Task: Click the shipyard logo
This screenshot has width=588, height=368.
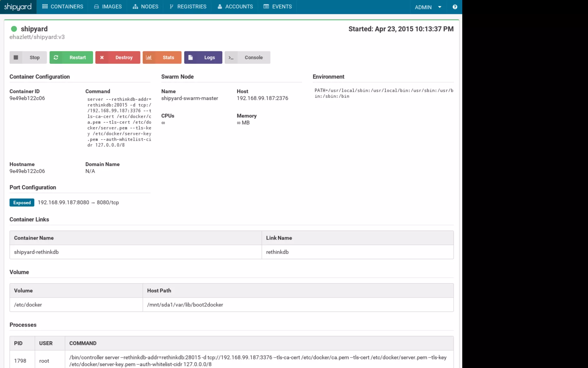Action: tap(18, 7)
